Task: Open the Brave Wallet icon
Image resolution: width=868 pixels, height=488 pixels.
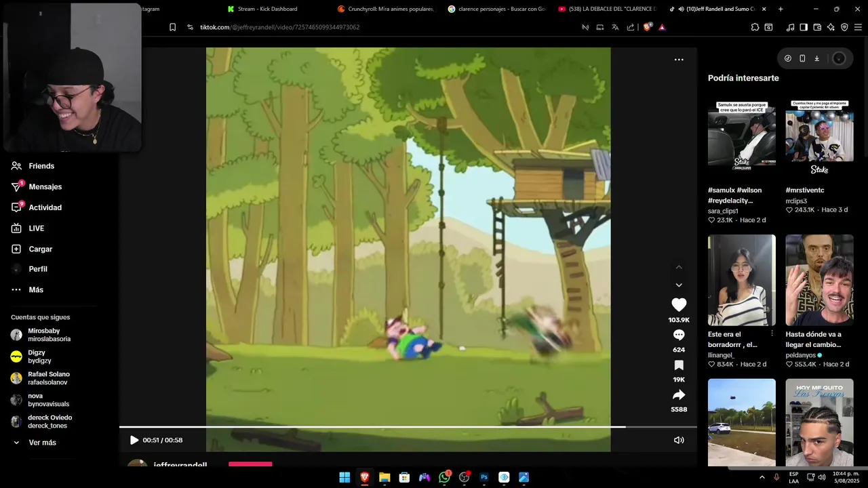Action: 817,27
